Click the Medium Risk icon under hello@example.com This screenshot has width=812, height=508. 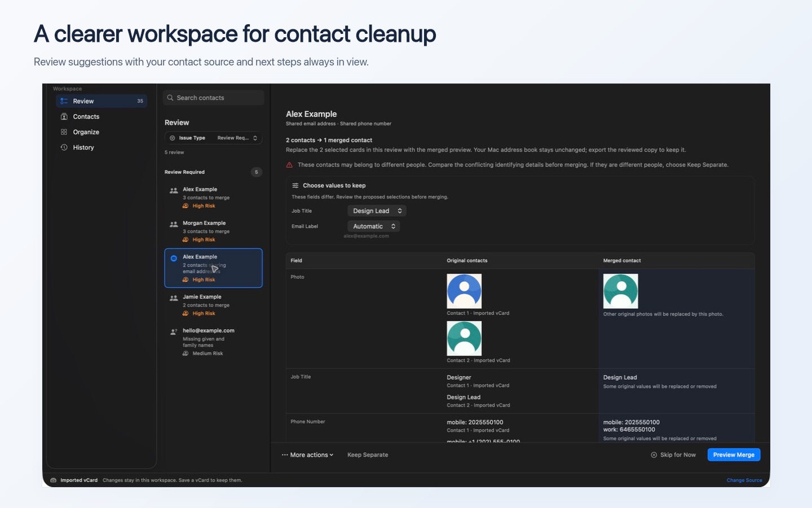(186, 353)
